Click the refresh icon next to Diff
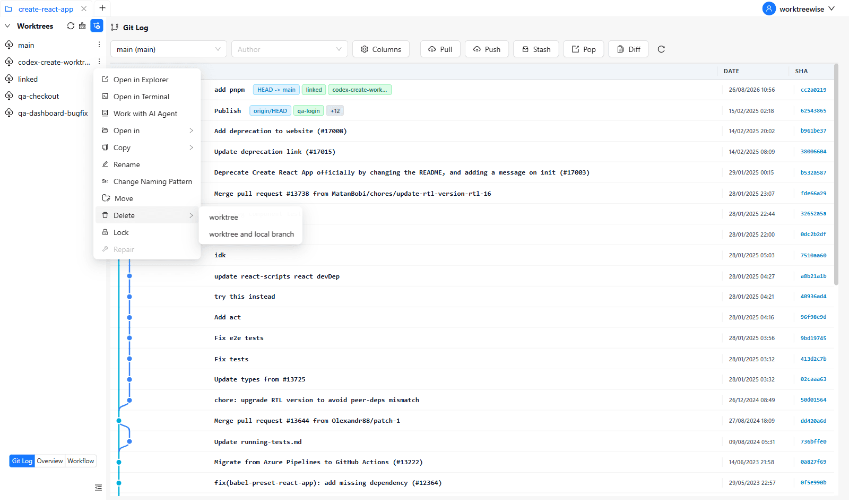The height and width of the screenshot is (504, 849). [661, 49]
